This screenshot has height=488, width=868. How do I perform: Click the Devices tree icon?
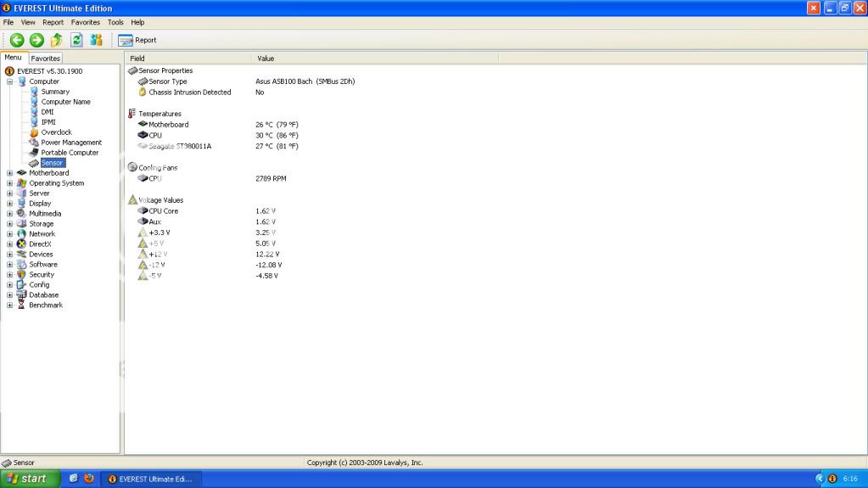(21, 255)
